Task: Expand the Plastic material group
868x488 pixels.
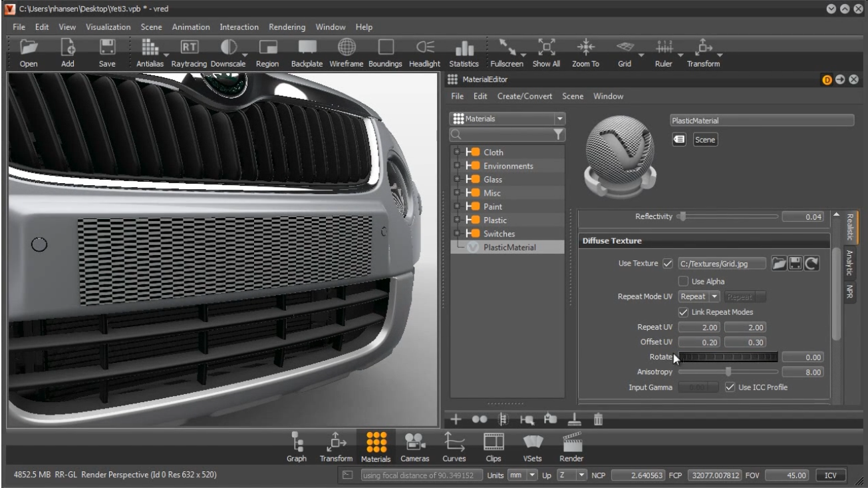Action: 457,220
